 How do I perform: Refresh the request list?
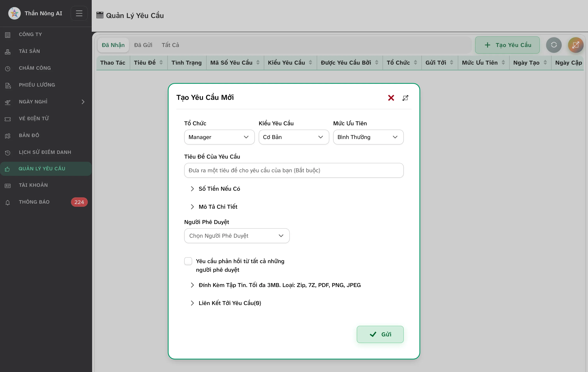pyautogui.click(x=554, y=45)
